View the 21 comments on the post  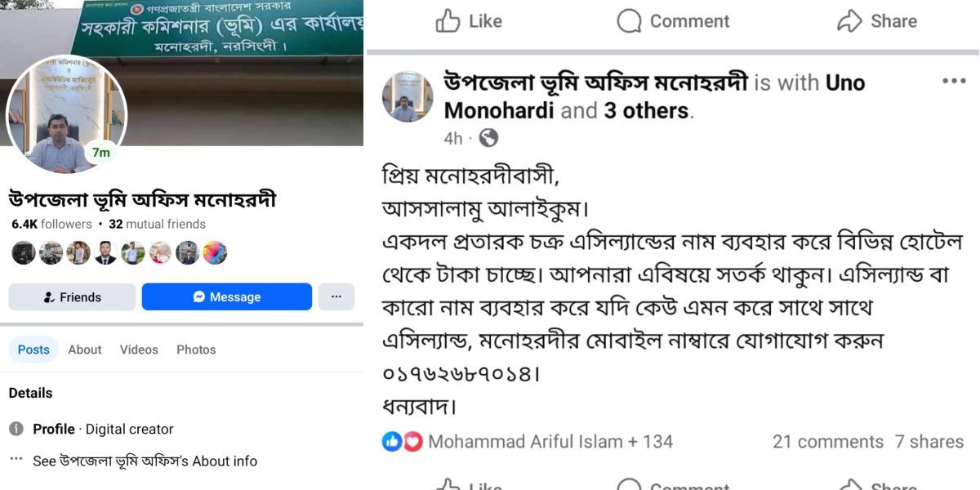pos(828,442)
